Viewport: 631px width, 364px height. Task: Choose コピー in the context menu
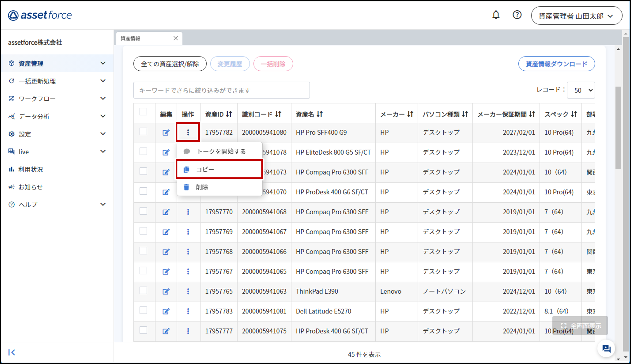tap(220, 169)
